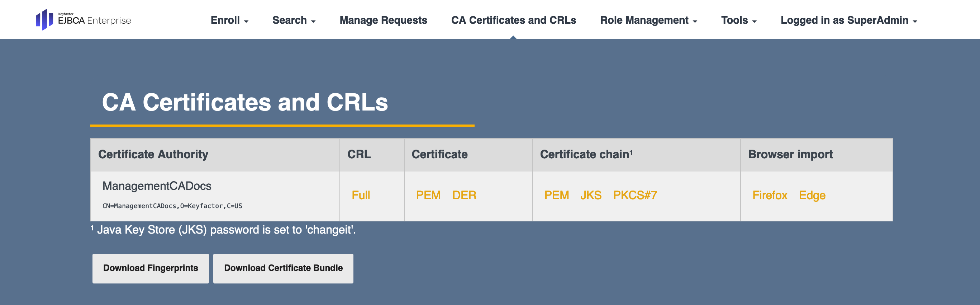The width and height of the screenshot is (980, 305).
Task: Click the EJBCA Enterprise logo
Action: pyautogui.click(x=83, y=20)
